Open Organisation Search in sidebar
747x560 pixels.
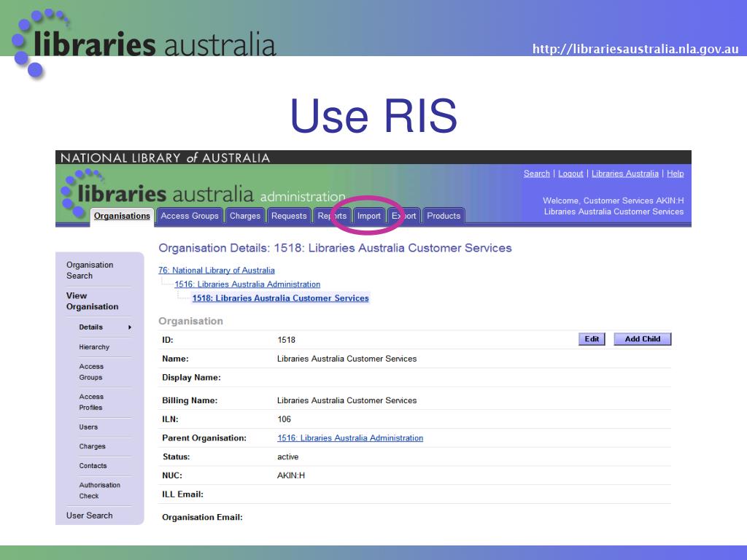click(90, 270)
